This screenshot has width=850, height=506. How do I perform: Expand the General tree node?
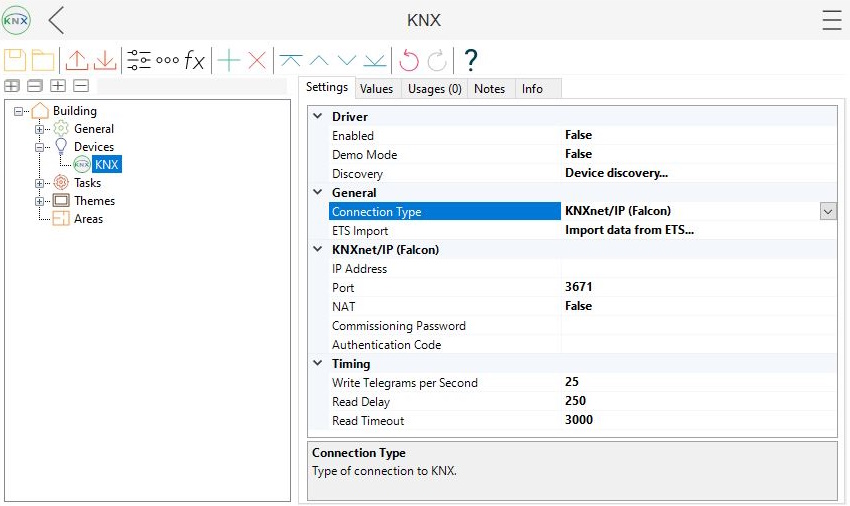[x=39, y=129]
